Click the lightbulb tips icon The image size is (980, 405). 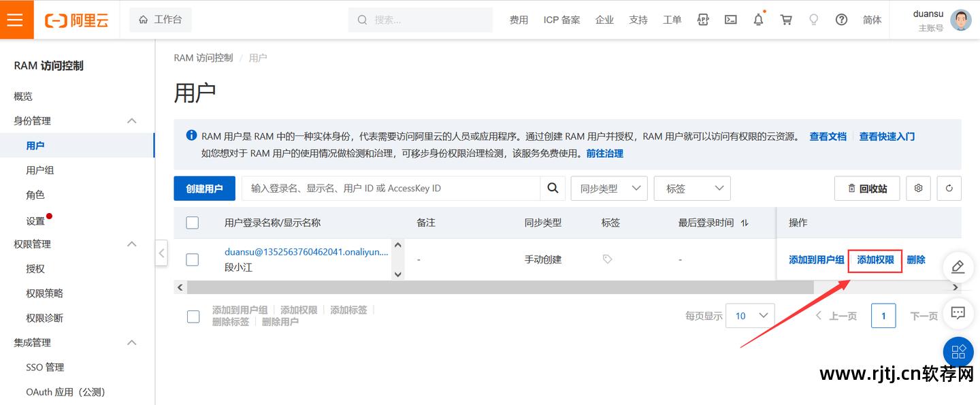813,20
